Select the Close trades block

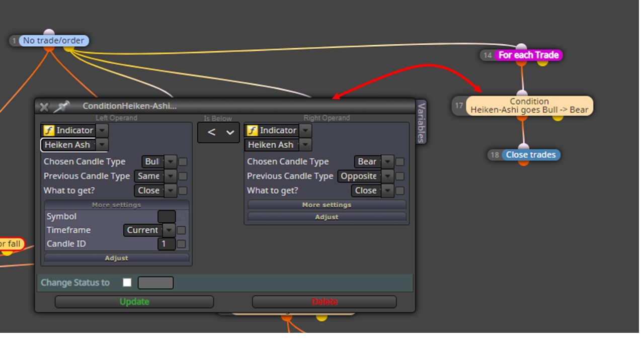[531, 155]
